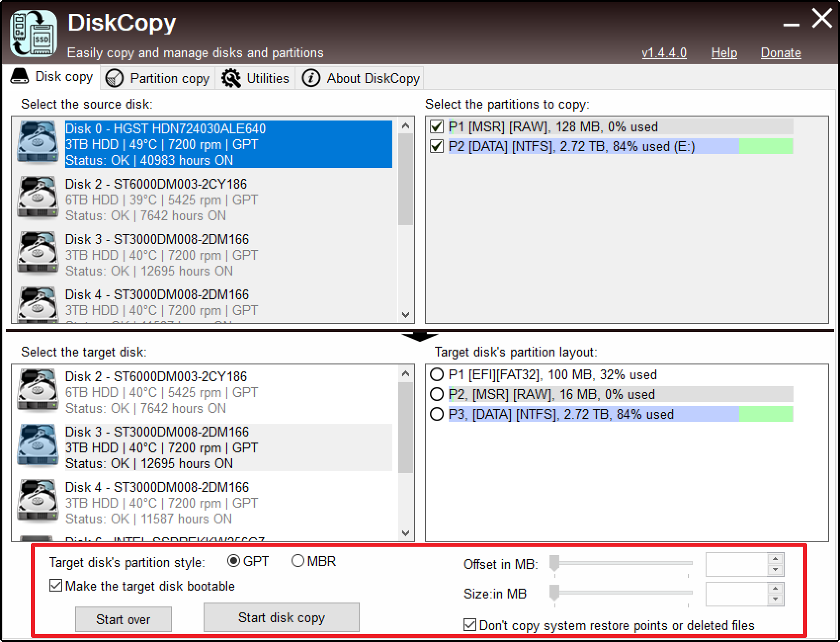Open the Donate link
Image resolution: width=840 pixels, height=642 pixels.
[781, 53]
